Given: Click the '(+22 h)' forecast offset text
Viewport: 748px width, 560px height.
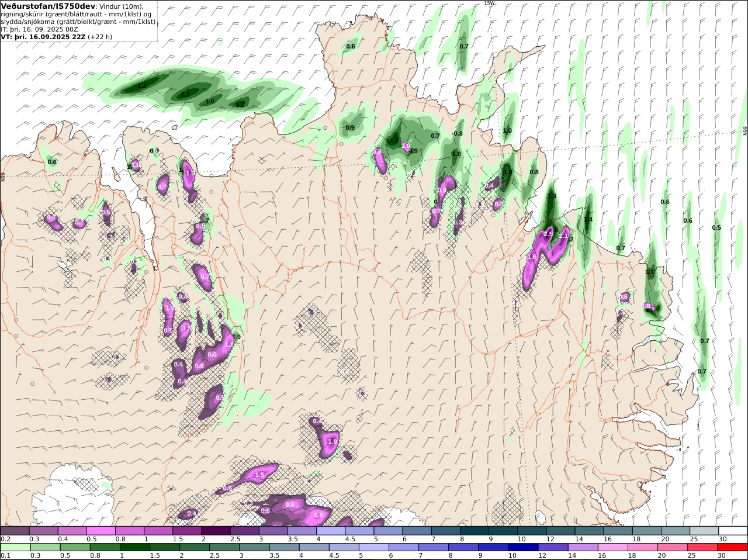Looking at the screenshot, I should point(101,36).
